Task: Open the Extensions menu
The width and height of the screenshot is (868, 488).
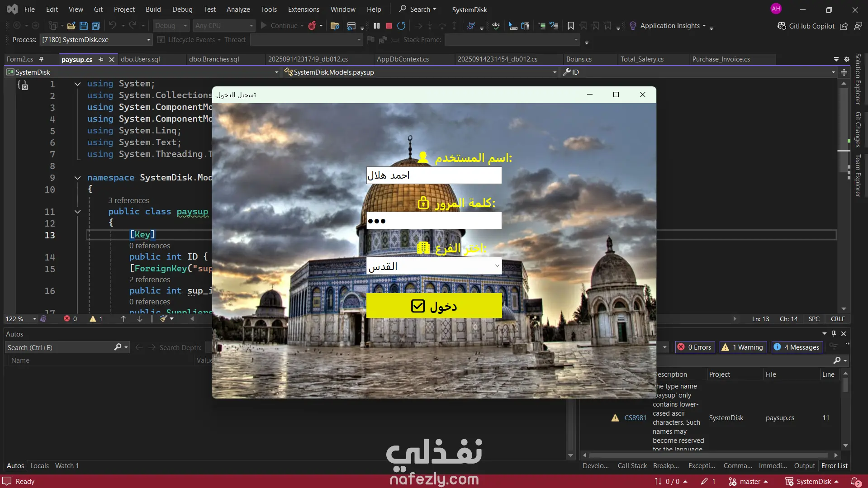Action: pyautogui.click(x=304, y=9)
